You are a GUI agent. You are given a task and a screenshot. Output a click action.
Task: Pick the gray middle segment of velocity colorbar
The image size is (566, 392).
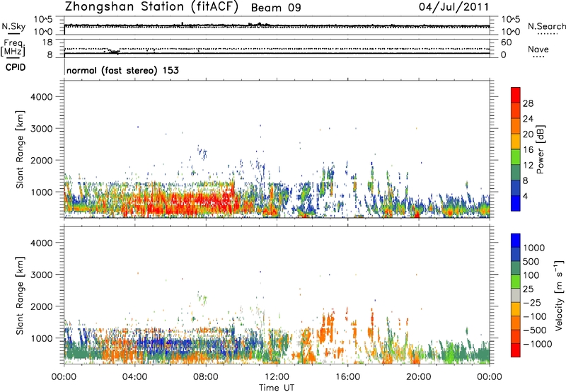[x=516, y=295]
